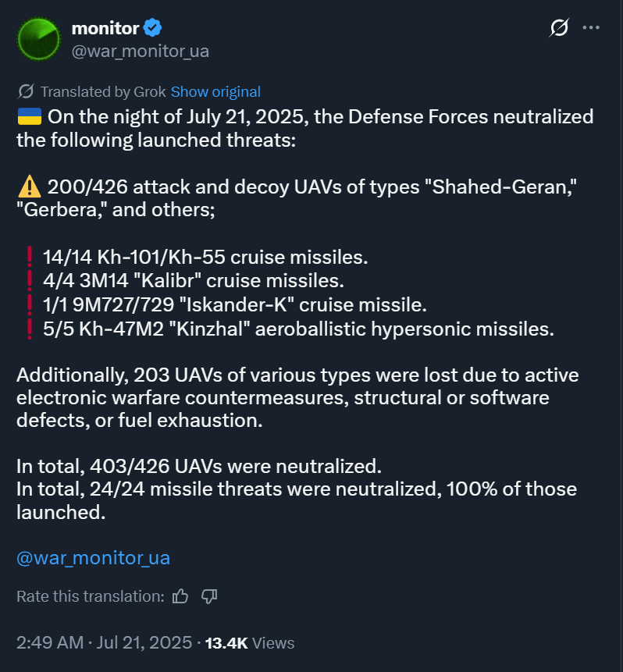Click the "Translated by Grok" label
Image resolution: width=623 pixels, height=672 pixels.
(x=103, y=92)
